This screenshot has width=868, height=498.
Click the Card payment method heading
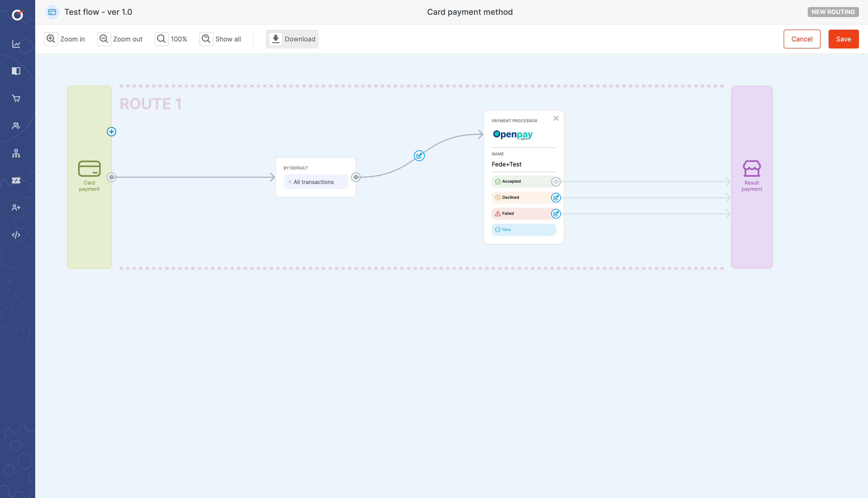[x=470, y=12]
